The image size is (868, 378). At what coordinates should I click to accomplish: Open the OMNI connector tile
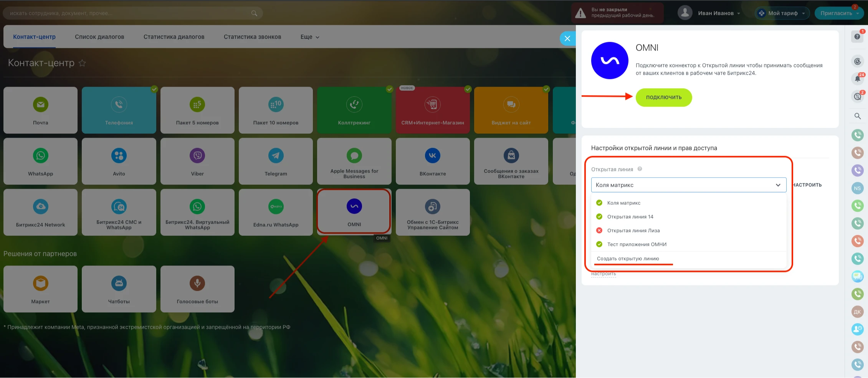point(354,211)
